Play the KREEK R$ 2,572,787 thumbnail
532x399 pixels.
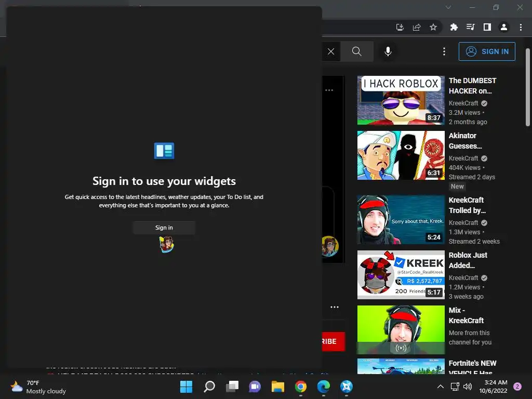pos(401,275)
